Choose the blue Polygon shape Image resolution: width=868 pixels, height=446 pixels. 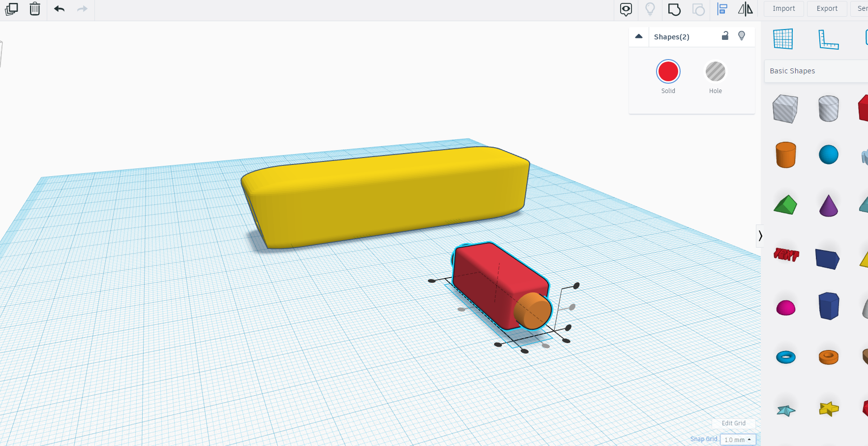pos(829,306)
